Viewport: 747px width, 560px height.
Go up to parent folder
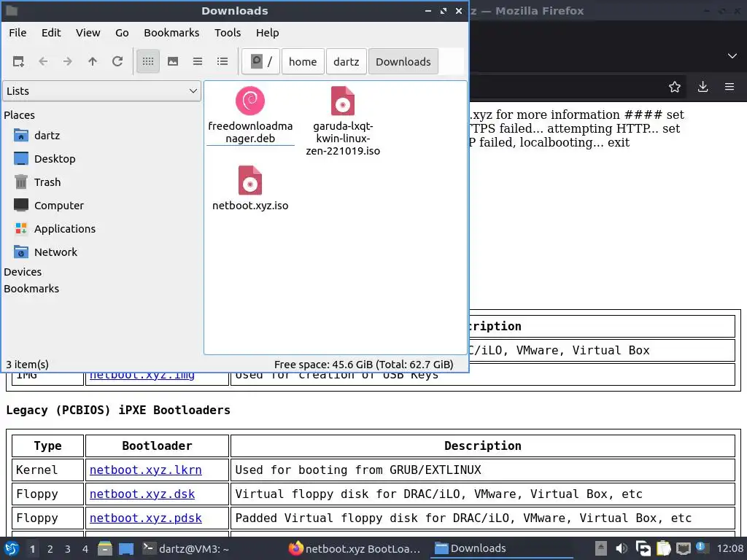[93, 61]
